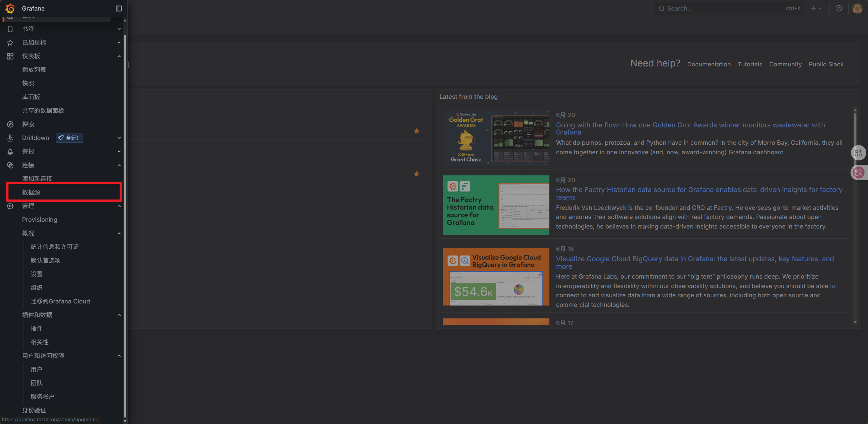Click the floating grid-plus extension icon
The image size is (868, 424).
pos(858,153)
